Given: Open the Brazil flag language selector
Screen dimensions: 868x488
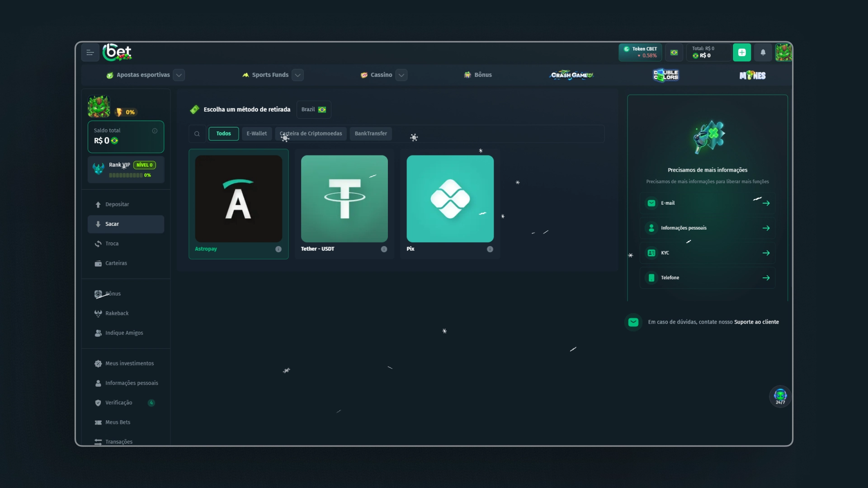Looking at the screenshot, I should [674, 52].
